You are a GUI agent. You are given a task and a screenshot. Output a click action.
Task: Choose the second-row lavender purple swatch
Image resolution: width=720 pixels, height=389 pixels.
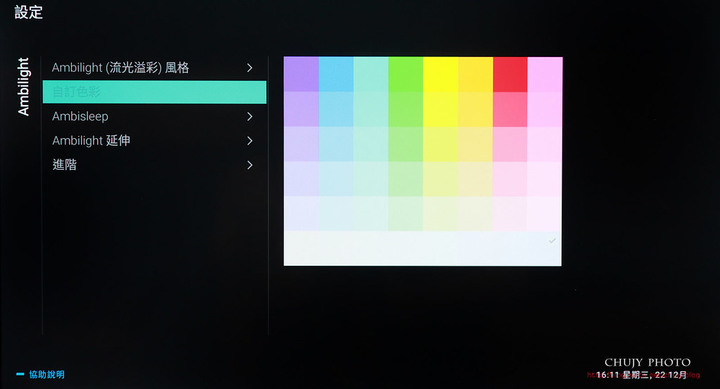[x=301, y=109]
